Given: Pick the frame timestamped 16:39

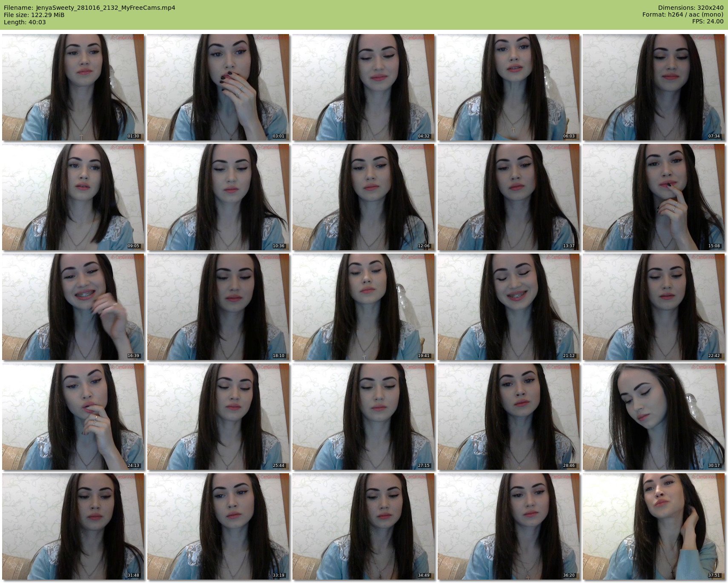Looking at the screenshot, I should (73, 307).
